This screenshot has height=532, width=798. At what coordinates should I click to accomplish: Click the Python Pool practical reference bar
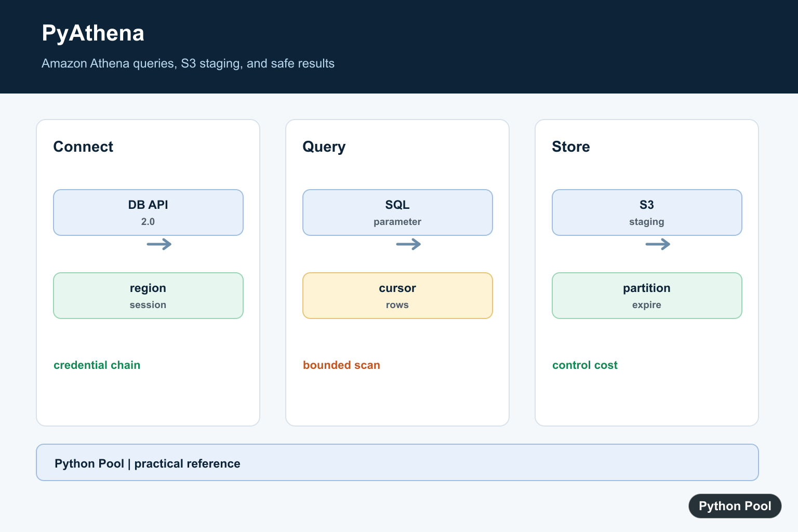(397, 462)
